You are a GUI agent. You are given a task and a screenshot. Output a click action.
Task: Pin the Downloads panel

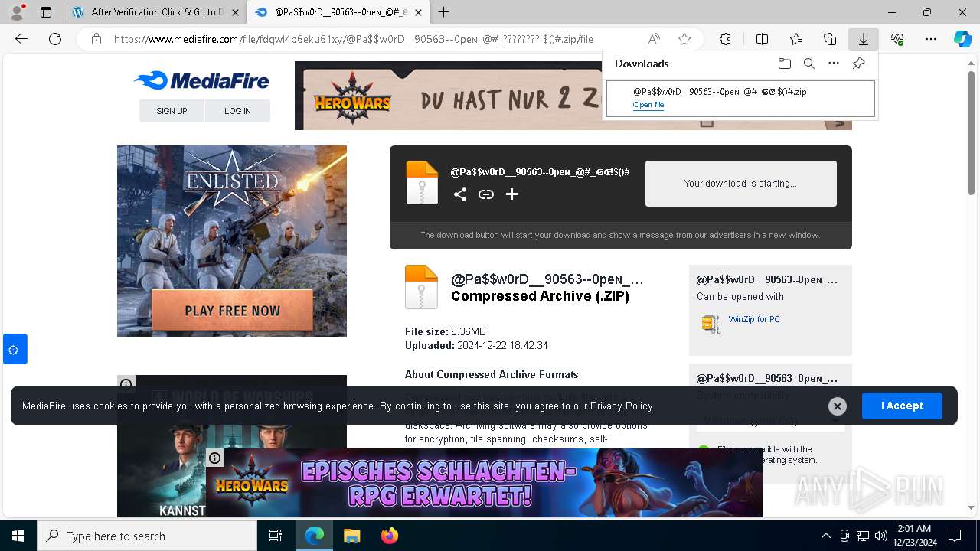tap(859, 64)
